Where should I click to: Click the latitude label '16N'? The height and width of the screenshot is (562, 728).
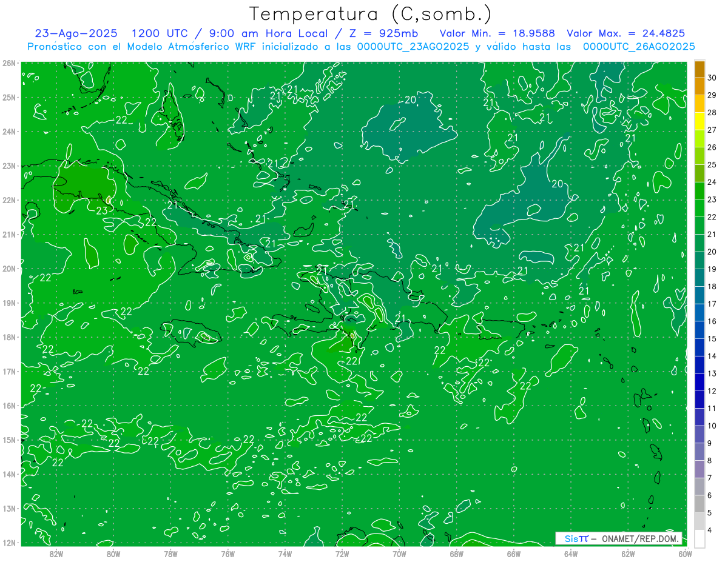[x=9, y=406]
